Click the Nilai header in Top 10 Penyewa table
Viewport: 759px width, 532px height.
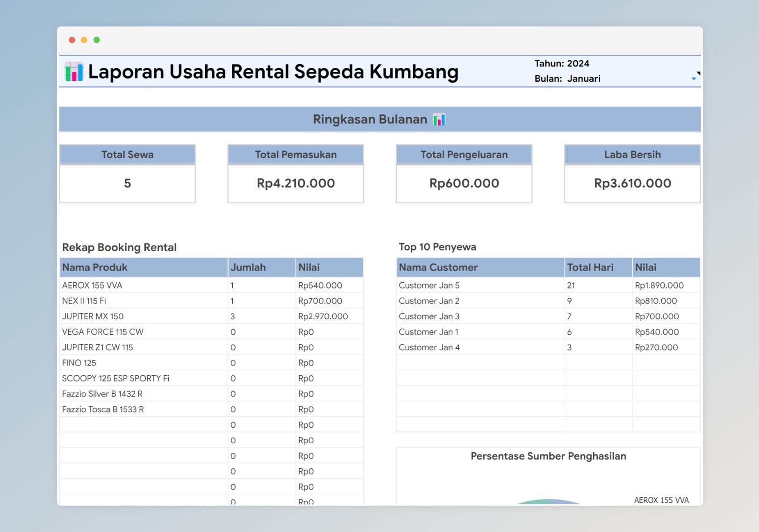pos(666,267)
